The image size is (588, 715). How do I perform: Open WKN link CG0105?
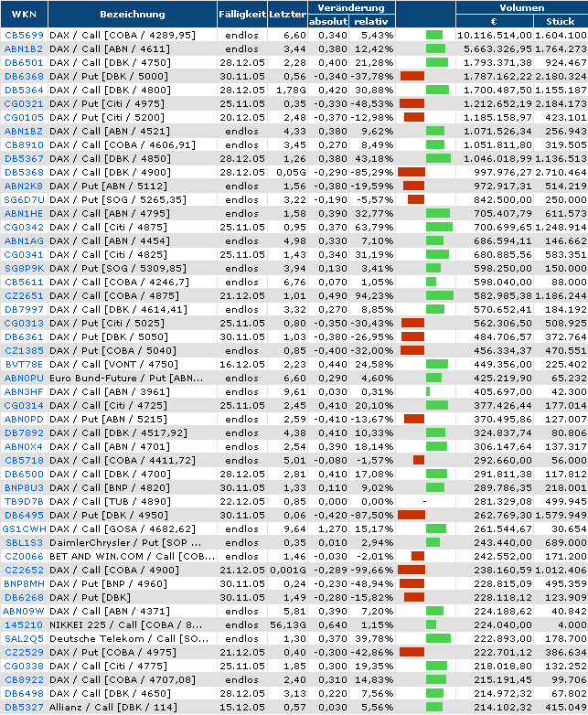pos(24,117)
